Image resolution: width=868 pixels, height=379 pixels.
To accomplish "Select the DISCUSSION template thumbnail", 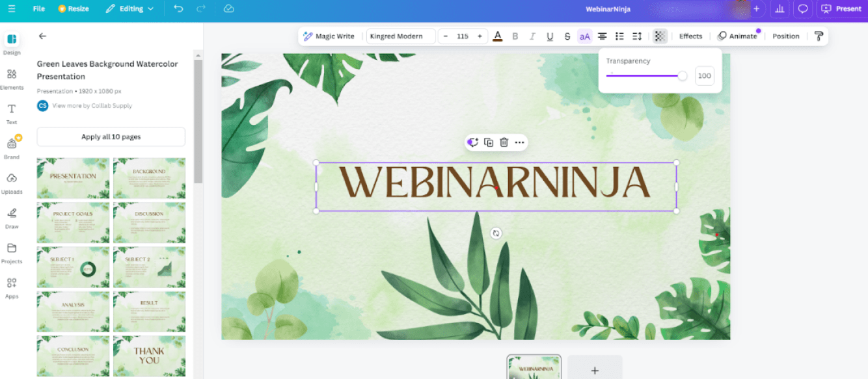I will [x=149, y=222].
